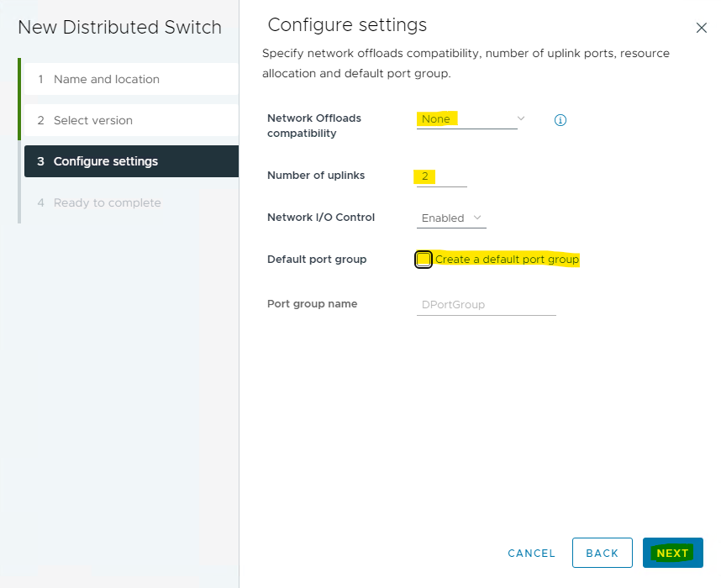Viewport: 721px width, 588px height.
Task: Jump to step 2 Select version
Action: tap(93, 120)
